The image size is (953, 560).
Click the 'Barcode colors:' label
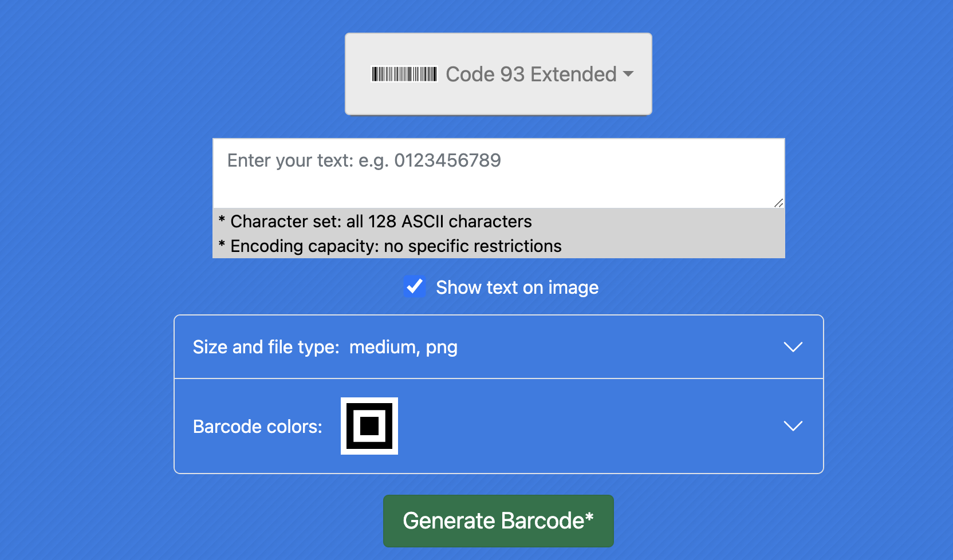(x=257, y=427)
